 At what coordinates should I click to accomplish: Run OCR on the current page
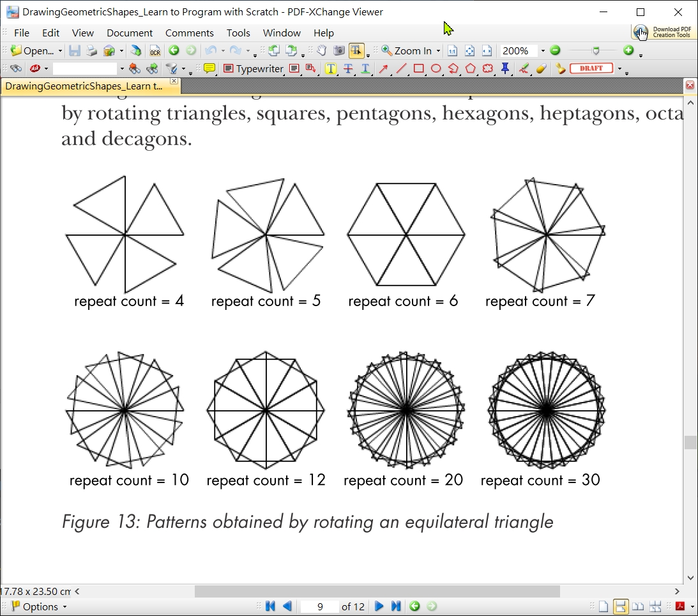tap(155, 50)
